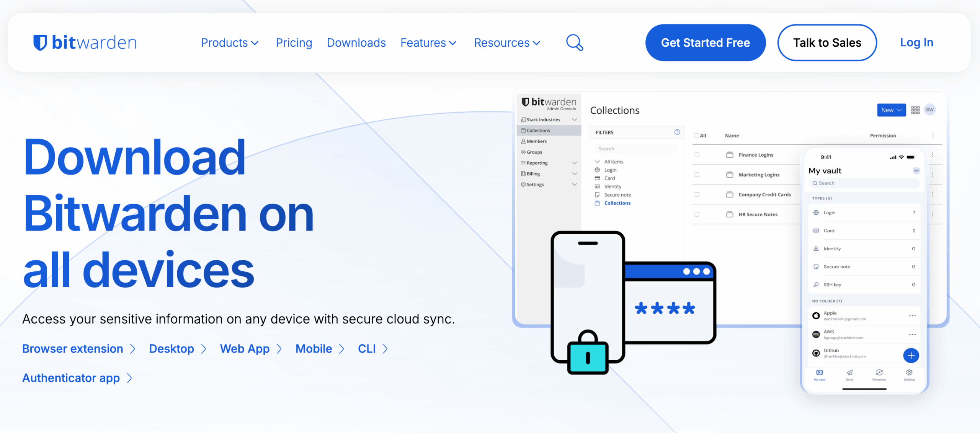Check the All checkbox above the collections list
980x433 pixels.
[697, 135]
